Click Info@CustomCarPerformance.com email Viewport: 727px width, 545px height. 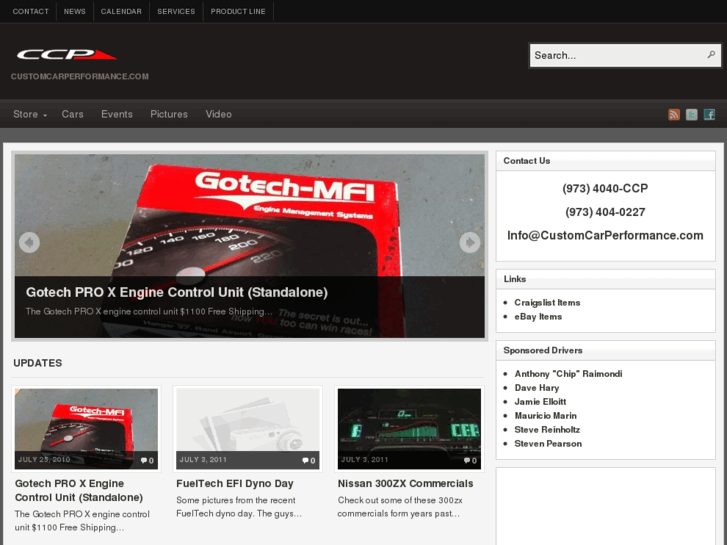(x=605, y=235)
